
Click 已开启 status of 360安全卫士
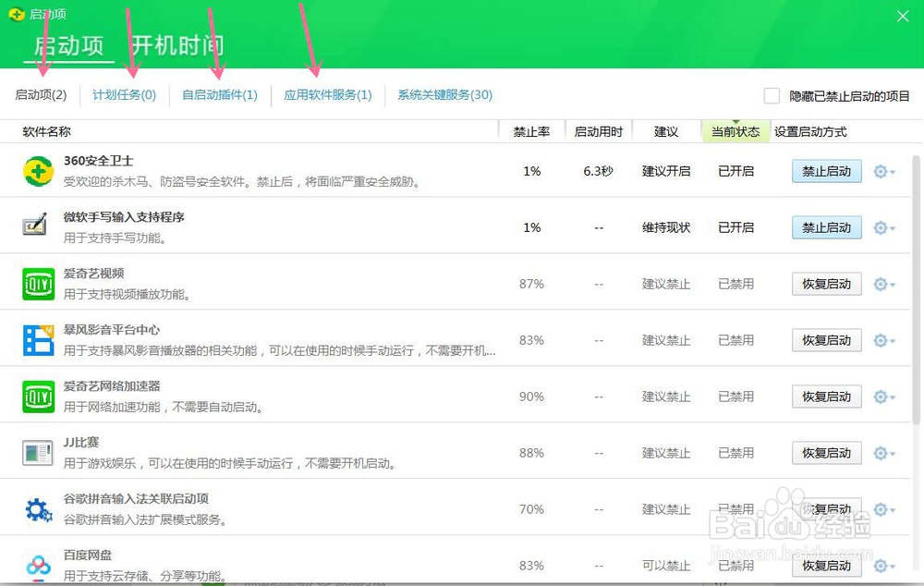(736, 172)
